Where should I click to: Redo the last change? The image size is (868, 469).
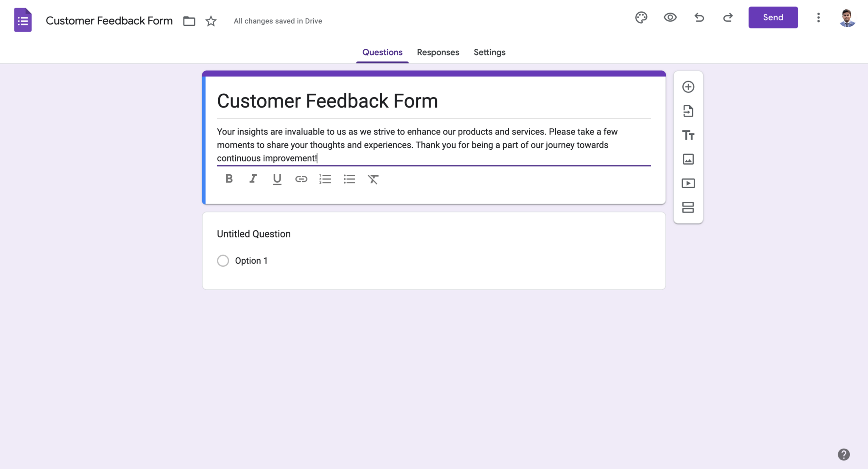pos(728,17)
